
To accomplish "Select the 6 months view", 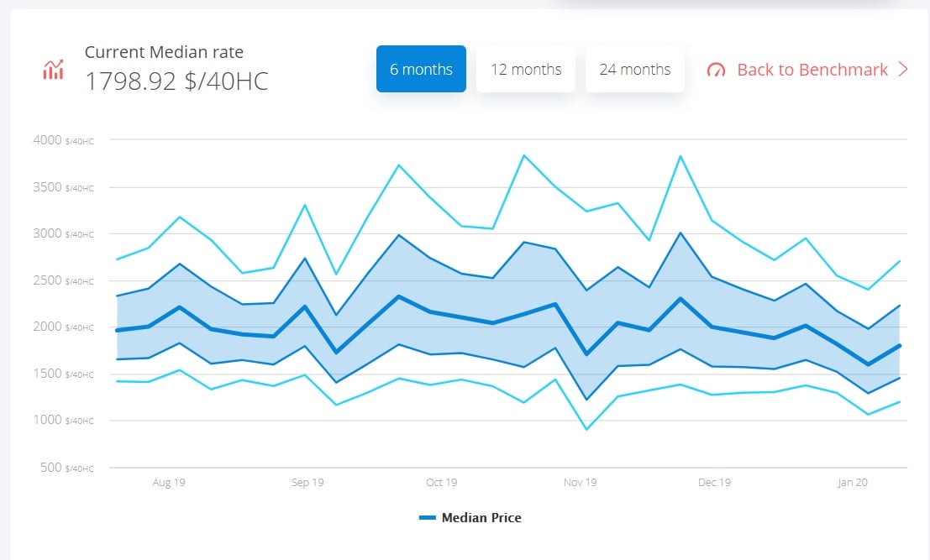I will click(420, 70).
